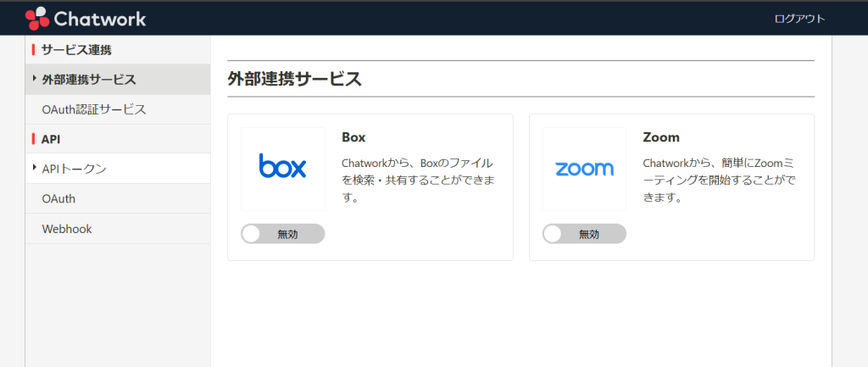Image resolution: width=868 pixels, height=367 pixels.
Task: Click the Chatwork wordmark text in header
Action: 99,19
